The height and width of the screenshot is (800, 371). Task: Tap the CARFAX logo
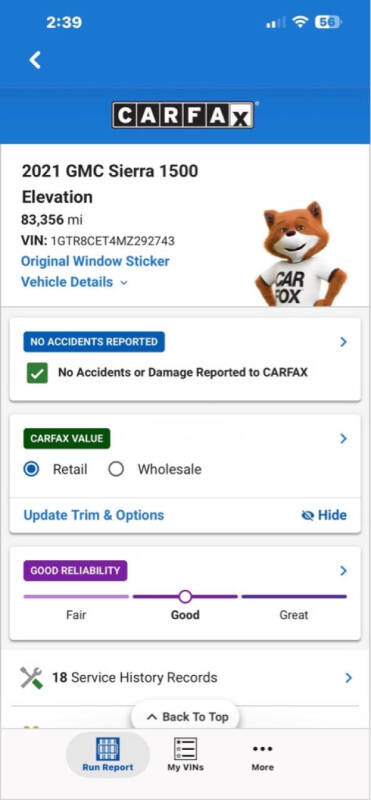pos(183,115)
